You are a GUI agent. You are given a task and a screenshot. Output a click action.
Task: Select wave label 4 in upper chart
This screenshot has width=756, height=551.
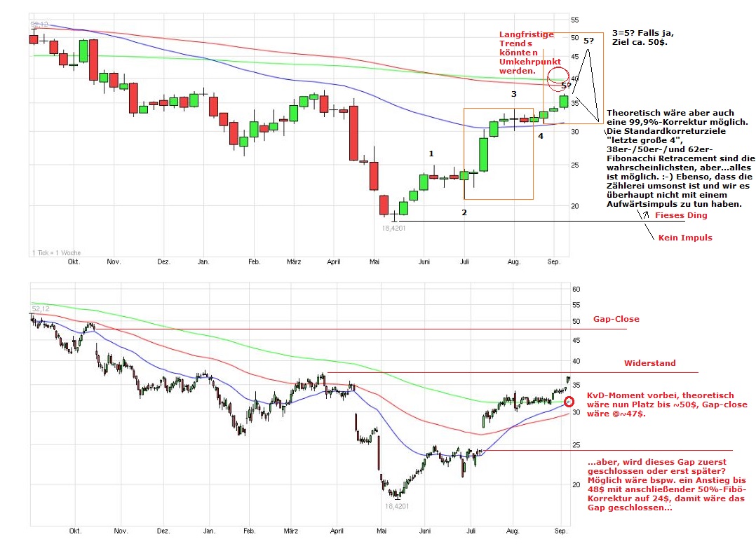540,136
